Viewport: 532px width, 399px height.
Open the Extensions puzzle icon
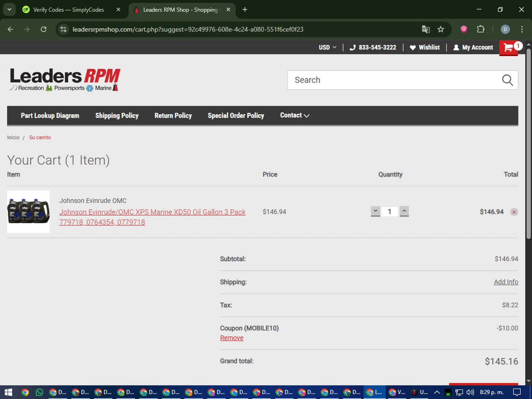pyautogui.click(x=481, y=29)
